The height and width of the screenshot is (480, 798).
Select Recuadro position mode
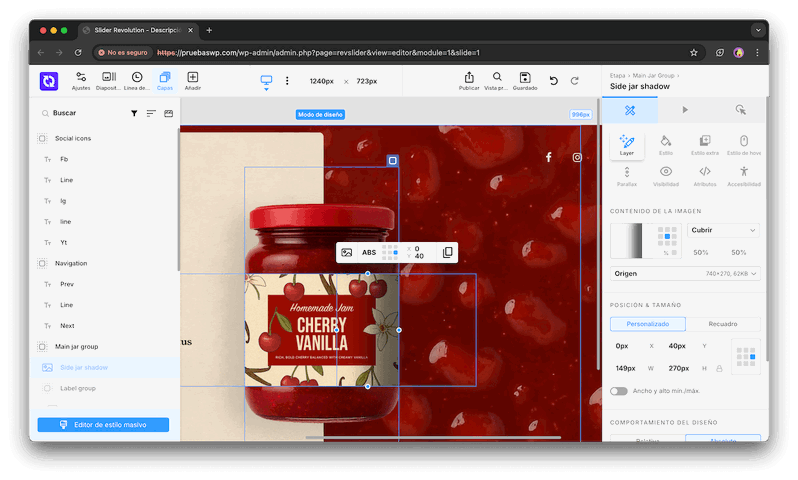pyautogui.click(x=723, y=324)
